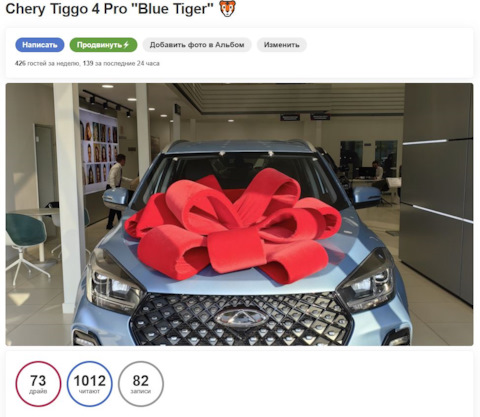Click the portrait wall in showroom photo
Image resolution: width=480 pixels, height=417 pixels.
[x=99, y=152]
